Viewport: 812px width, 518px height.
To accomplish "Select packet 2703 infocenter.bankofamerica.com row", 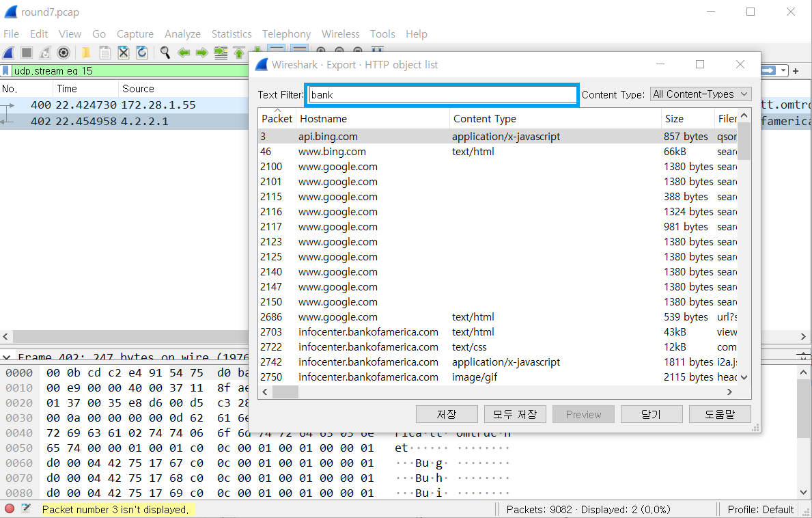I will point(498,331).
